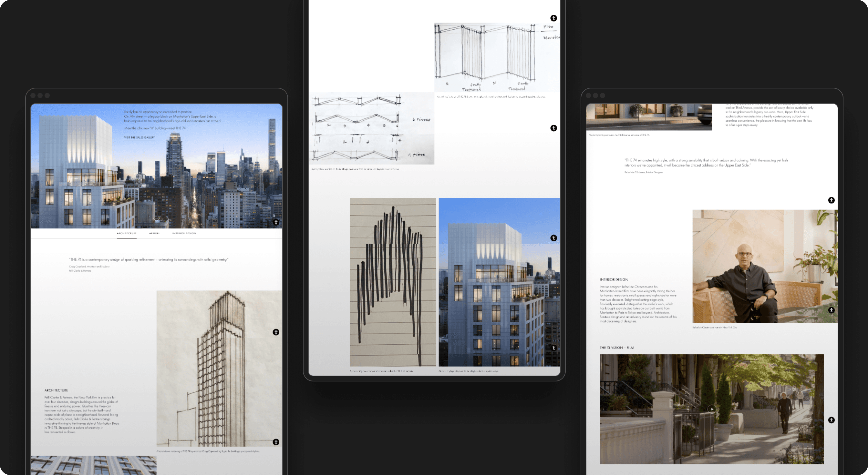Viewport: 868px width, 475px height.
Task: Play THE 74 Vision film video
Action: (711, 409)
